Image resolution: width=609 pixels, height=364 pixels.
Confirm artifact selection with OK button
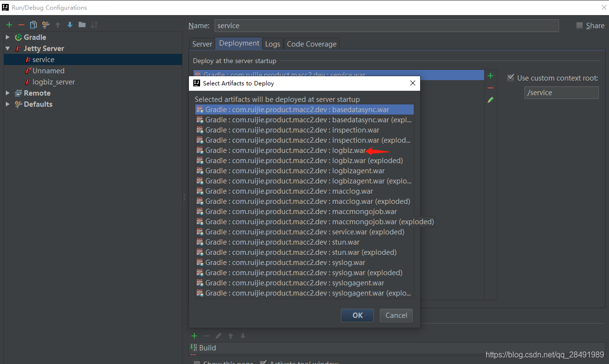point(357,315)
